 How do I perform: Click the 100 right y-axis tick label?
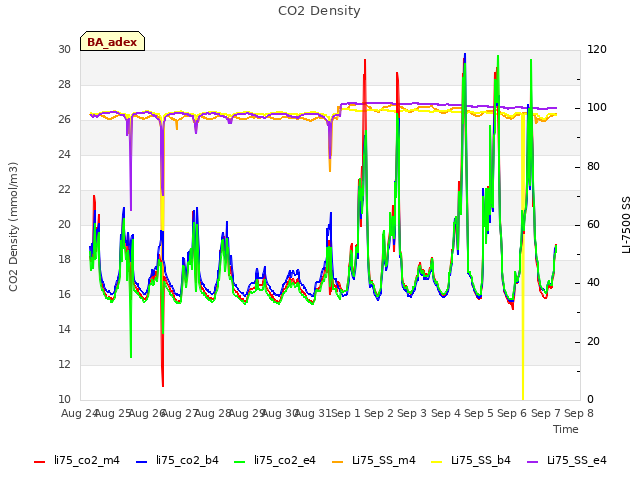(597, 108)
